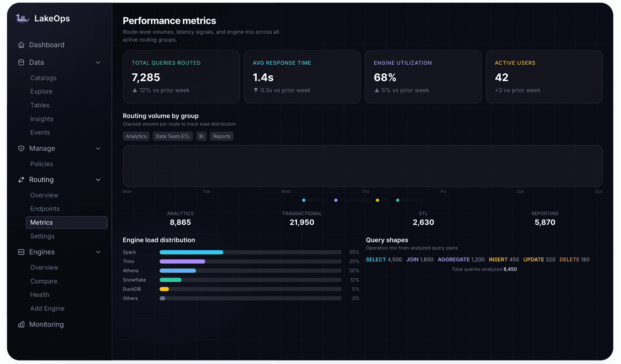Click the DuckDB load bar
This screenshot has height=364, width=621.
251,289
